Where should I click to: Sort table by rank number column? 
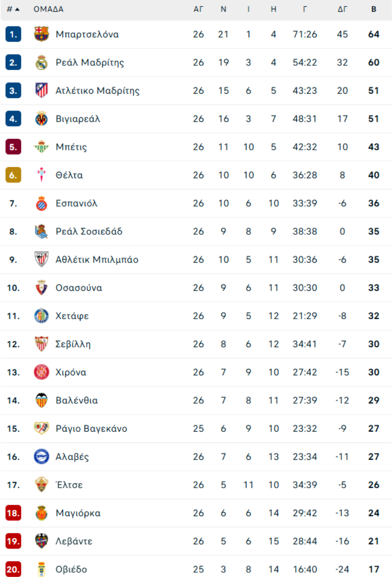(x=13, y=9)
